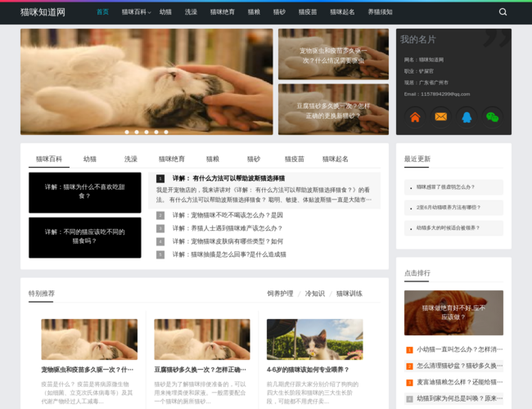Open ranking item 小幼猫一直叫怎么办
The image size is (532, 409).
459,349
